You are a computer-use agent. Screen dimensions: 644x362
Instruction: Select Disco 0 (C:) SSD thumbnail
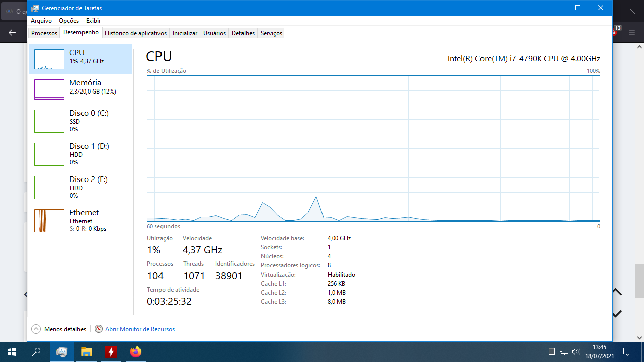[49, 121]
